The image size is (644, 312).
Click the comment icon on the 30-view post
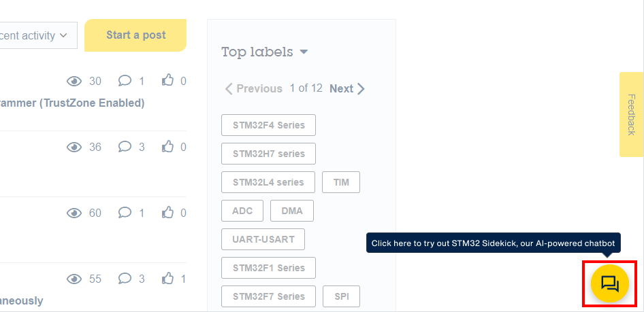click(x=125, y=82)
